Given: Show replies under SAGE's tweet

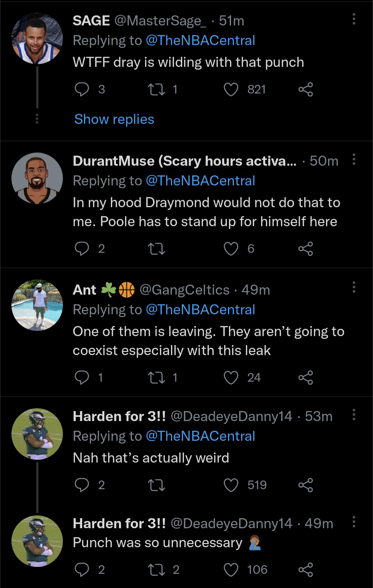Looking at the screenshot, I should pyautogui.click(x=114, y=119).
